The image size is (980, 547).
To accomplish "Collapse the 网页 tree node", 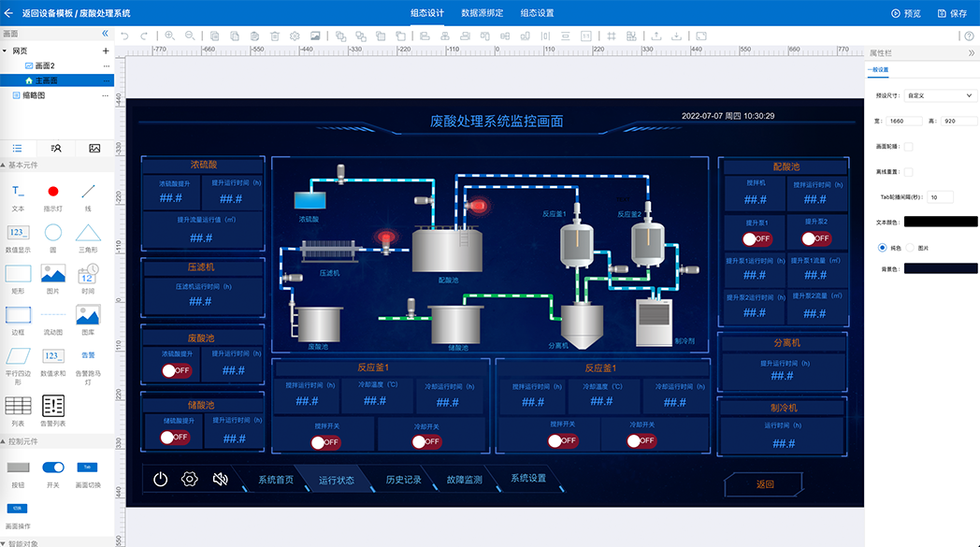I will [x=6, y=50].
